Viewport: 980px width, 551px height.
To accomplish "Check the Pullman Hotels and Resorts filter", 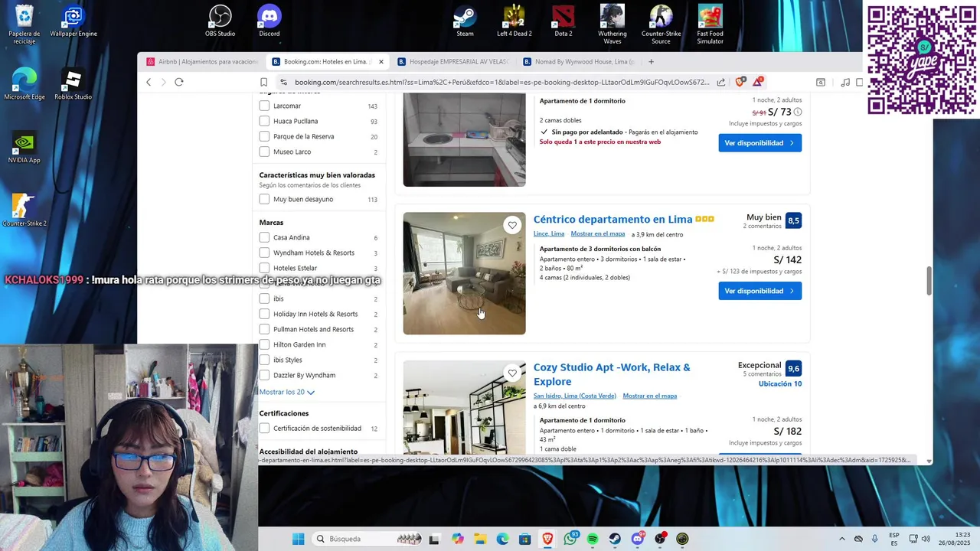I will point(264,329).
